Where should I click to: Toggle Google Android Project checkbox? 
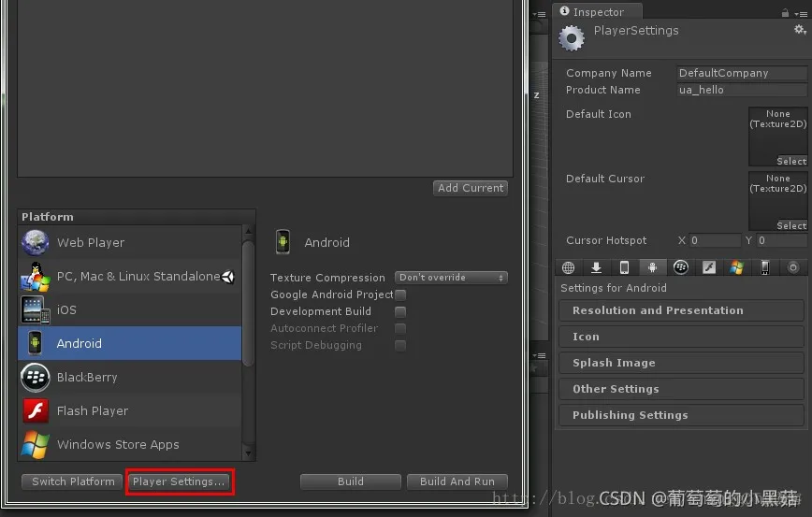400,294
